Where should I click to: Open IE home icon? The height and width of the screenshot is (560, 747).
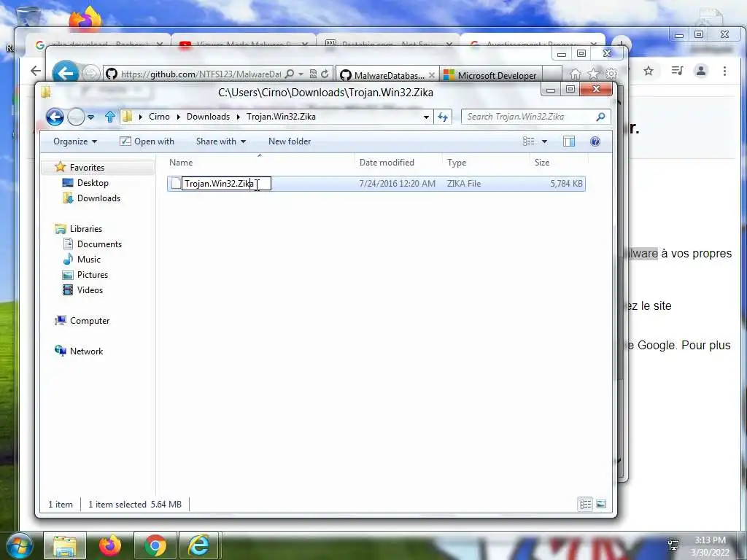576,74
